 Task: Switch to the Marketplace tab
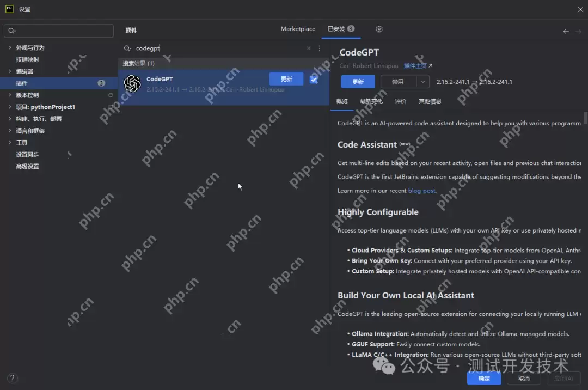(x=298, y=29)
